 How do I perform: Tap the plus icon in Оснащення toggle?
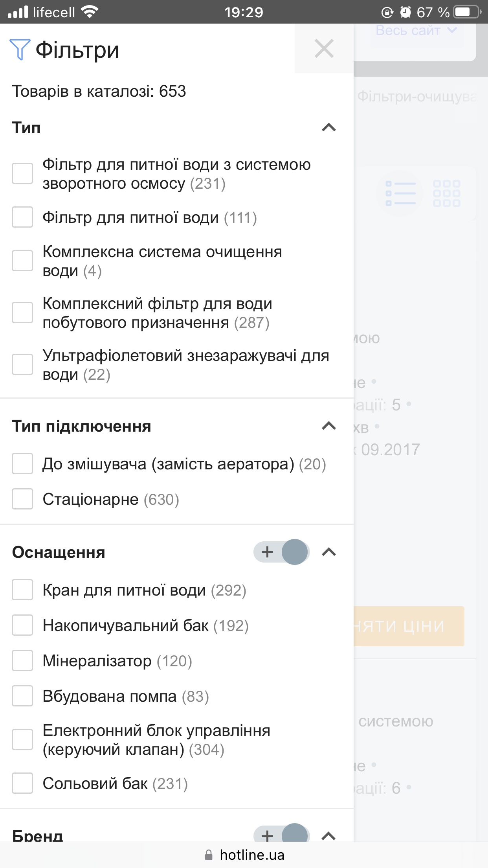267,552
